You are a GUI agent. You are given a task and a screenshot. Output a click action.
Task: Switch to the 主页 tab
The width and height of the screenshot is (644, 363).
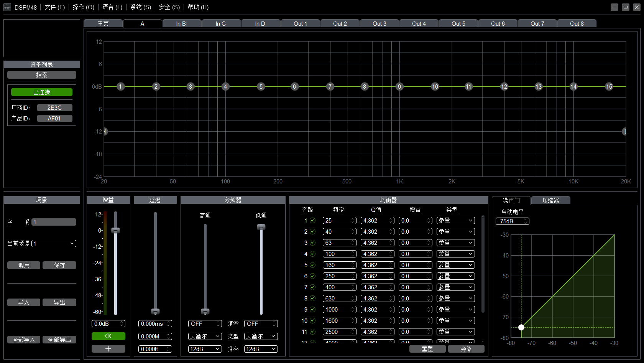click(x=103, y=23)
